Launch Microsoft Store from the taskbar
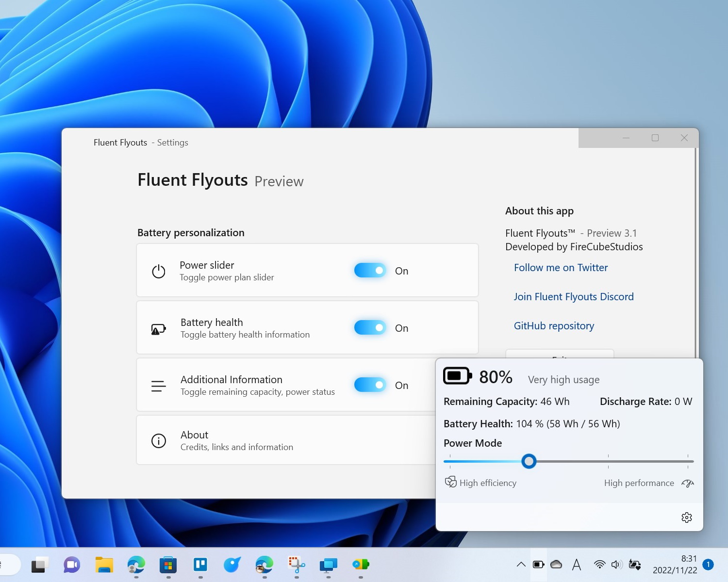Screen dimensions: 728x582 (168, 565)
